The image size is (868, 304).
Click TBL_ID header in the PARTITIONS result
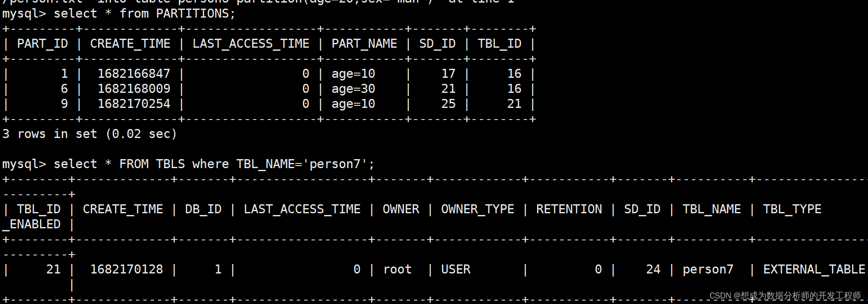pyautogui.click(x=500, y=44)
